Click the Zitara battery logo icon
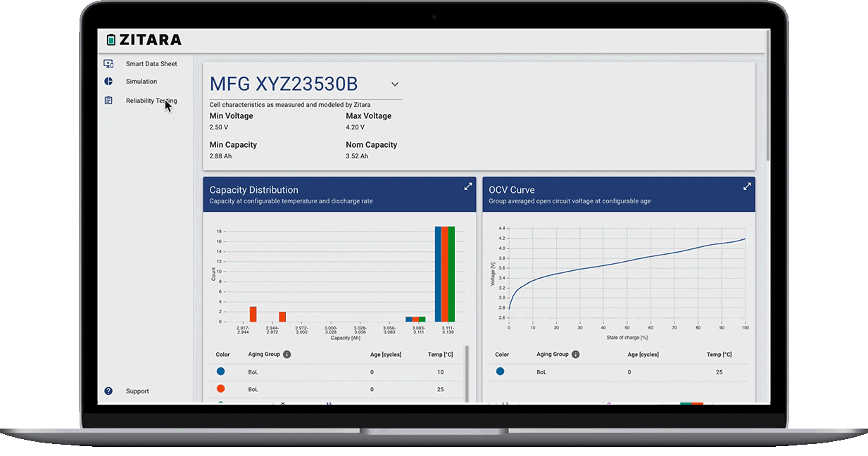868x456 pixels. [x=111, y=39]
